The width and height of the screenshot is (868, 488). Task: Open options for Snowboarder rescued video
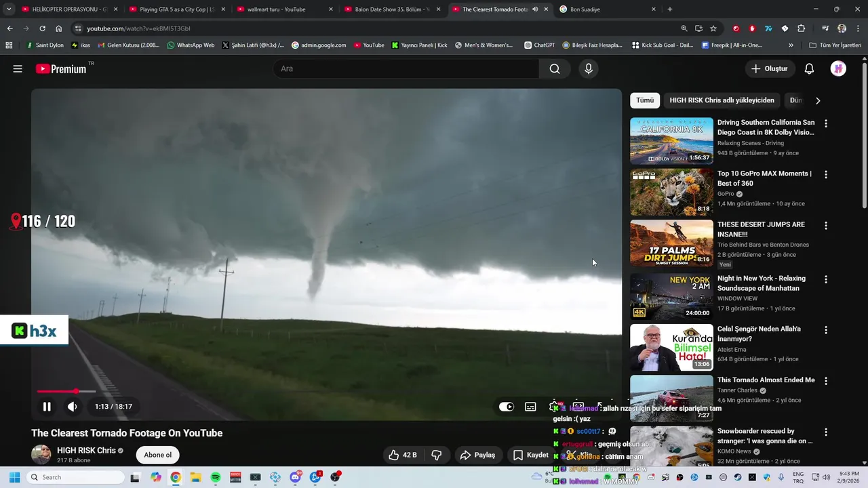tap(826, 432)
